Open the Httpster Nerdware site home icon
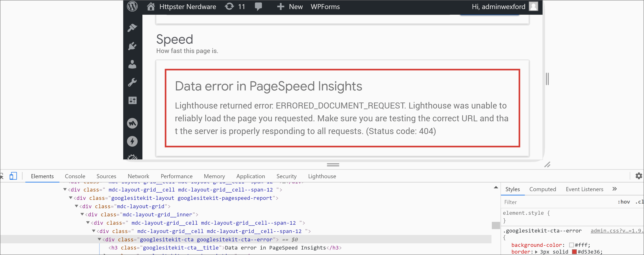The width and height of the screenshot is (644, 255). (x=151, y=7)
